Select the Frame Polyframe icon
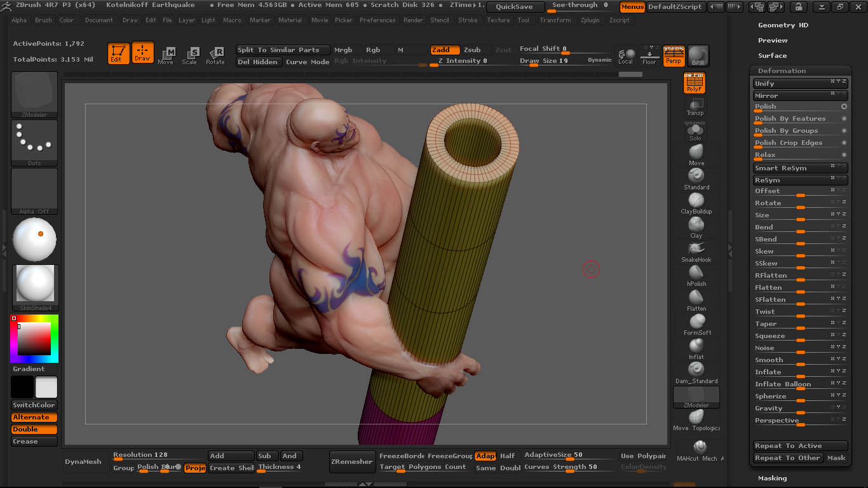The height and width of the screenshot is (488, 868). click(x=694, y=83)
